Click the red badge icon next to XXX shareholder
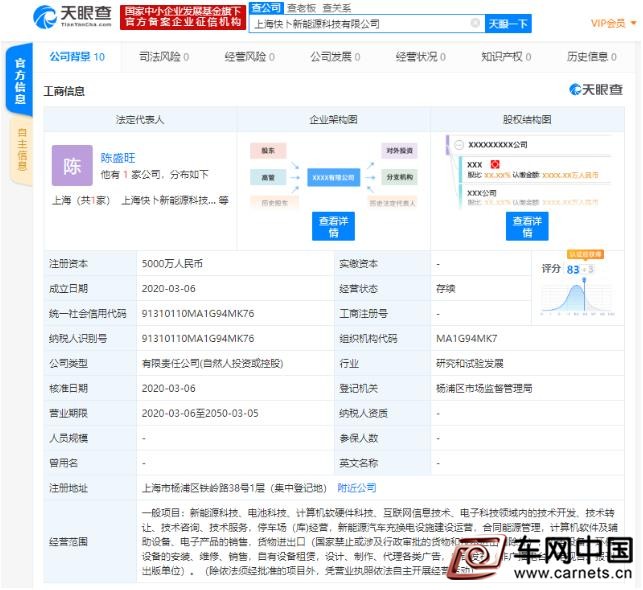 [495, 164]
